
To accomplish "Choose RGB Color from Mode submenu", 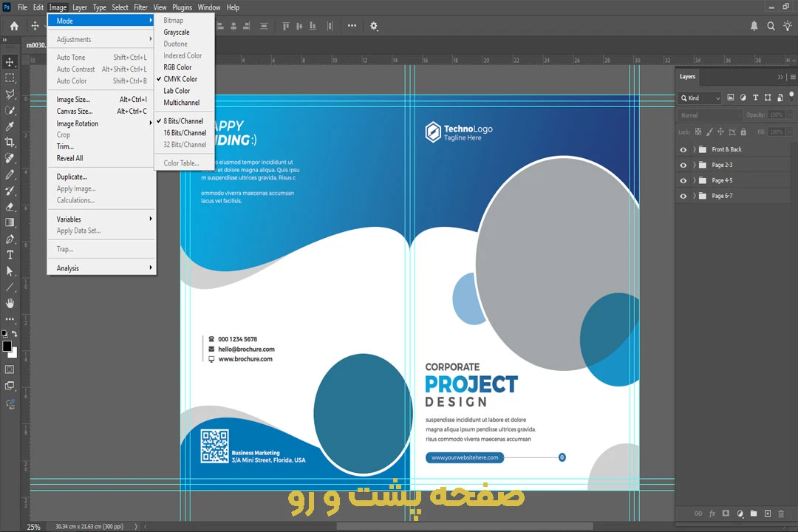I will [177, 67].
